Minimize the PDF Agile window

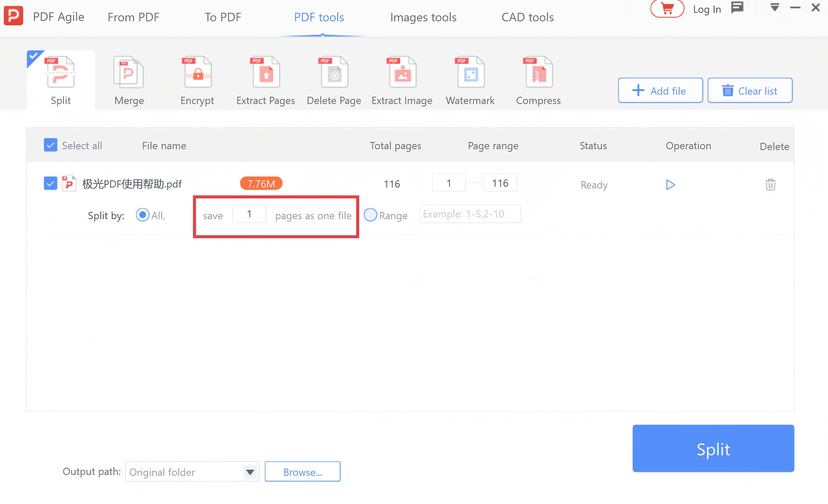795,7
